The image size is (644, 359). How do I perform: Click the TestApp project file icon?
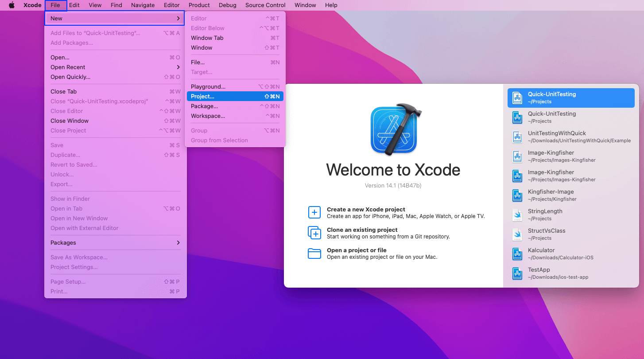pyautogui.click(x=517, y=273)
